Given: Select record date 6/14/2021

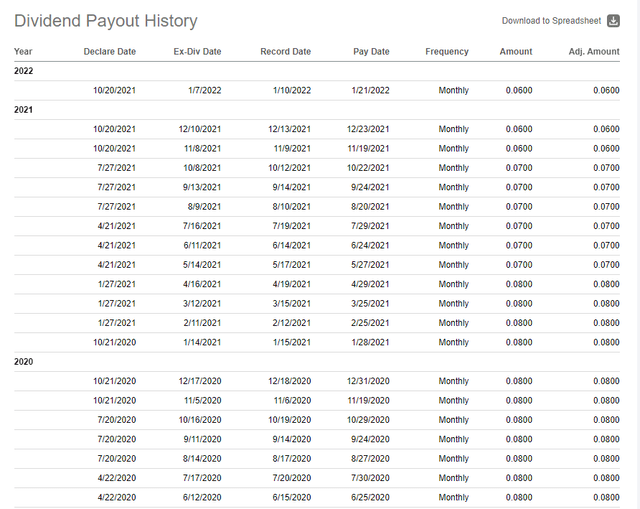Looking at the screenshot, I should point(291,245).
